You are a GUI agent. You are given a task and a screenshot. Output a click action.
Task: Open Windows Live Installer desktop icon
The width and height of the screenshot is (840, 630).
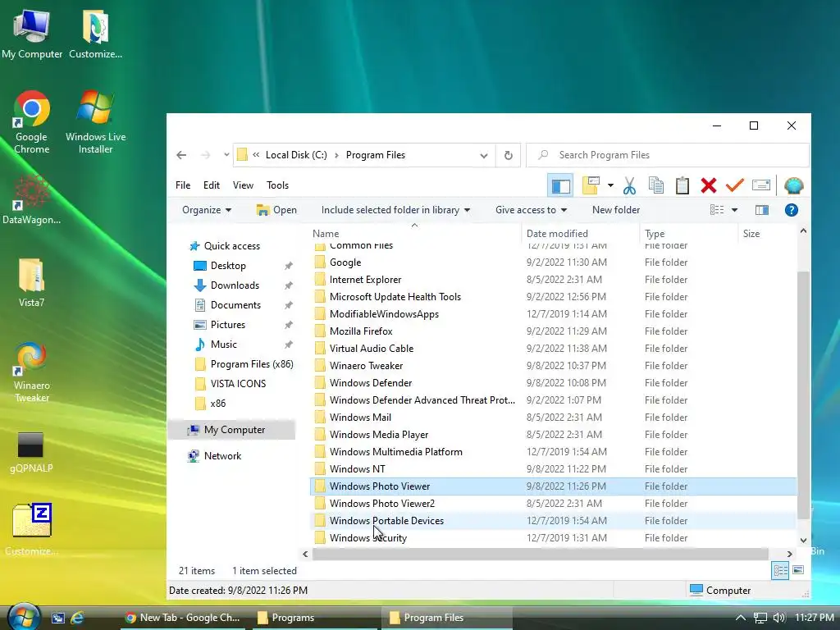point(95,122)
